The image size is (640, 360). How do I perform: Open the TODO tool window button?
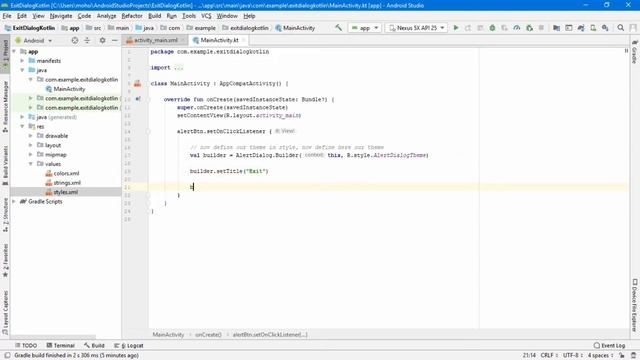tap(26, 345)
